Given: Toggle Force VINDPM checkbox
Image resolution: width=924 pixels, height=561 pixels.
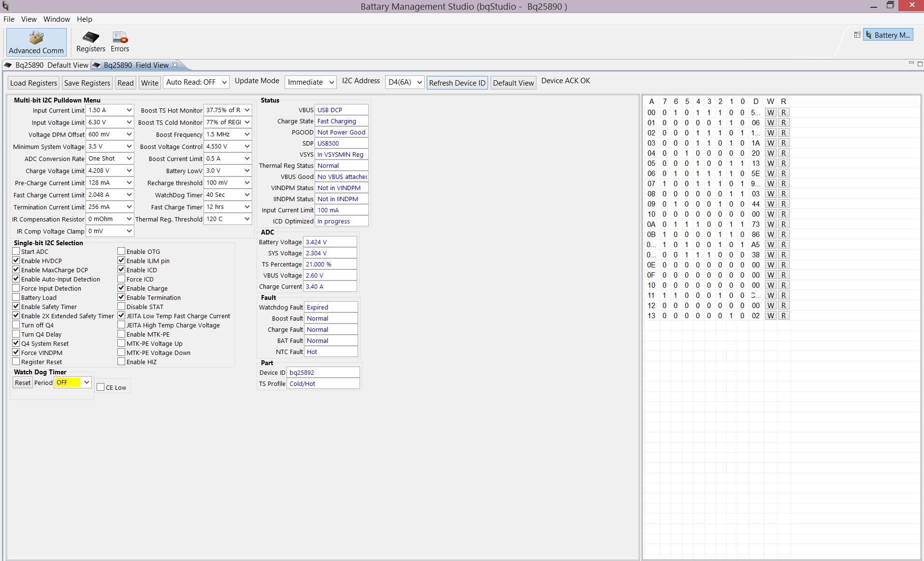Looking at the screenshot, I should pos(16,353).
